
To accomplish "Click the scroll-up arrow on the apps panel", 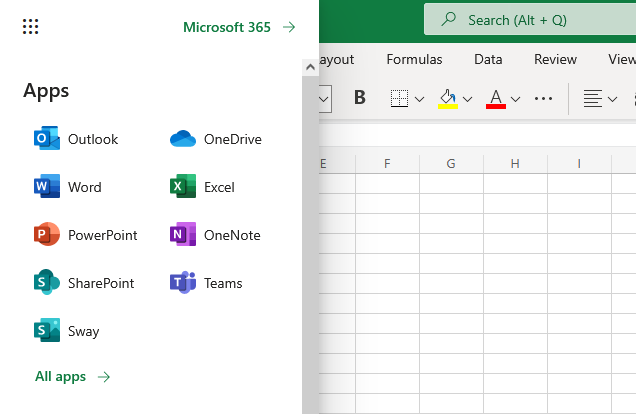I will tap(310, 67).
